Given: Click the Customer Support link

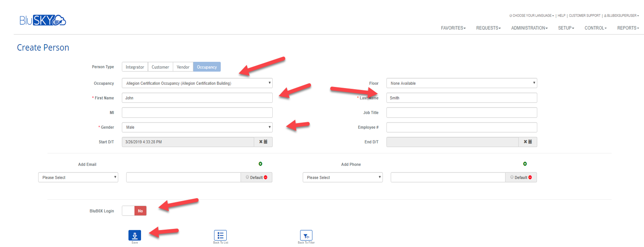Looking at the screenshot, I should 584,16.
